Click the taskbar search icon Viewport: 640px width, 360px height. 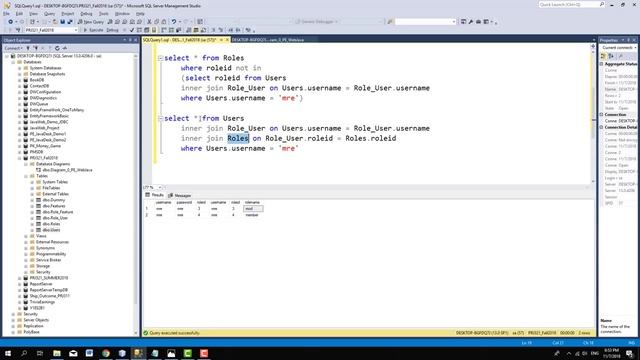click(24, 353)
